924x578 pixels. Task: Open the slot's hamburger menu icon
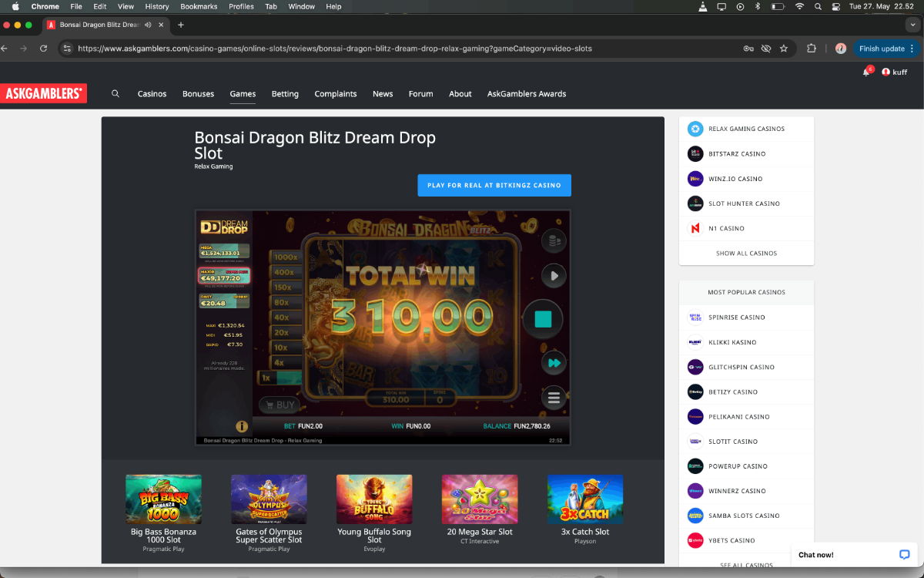[553, 398]
